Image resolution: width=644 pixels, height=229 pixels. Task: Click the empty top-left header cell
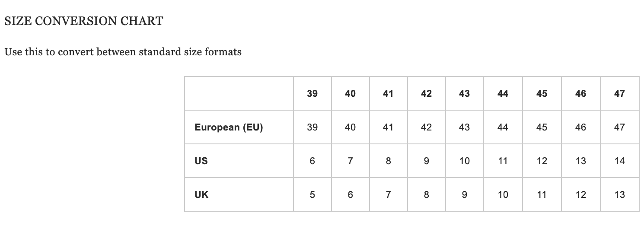239,93
